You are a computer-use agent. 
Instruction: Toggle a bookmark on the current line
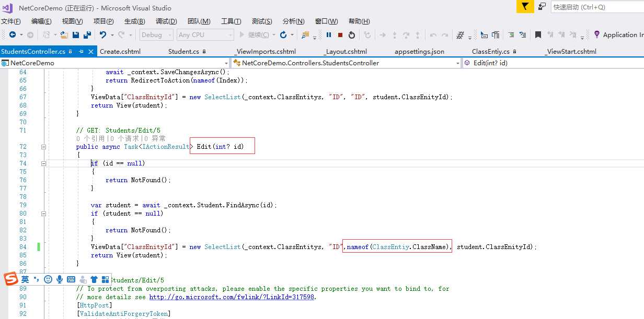click(538, 35)
